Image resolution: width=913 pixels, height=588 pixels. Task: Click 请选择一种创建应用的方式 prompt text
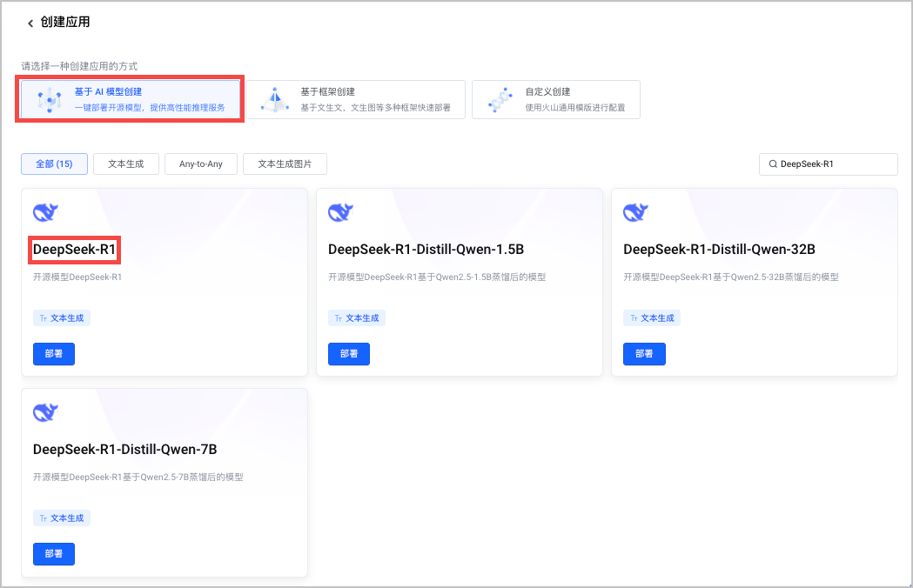[80, 66]
